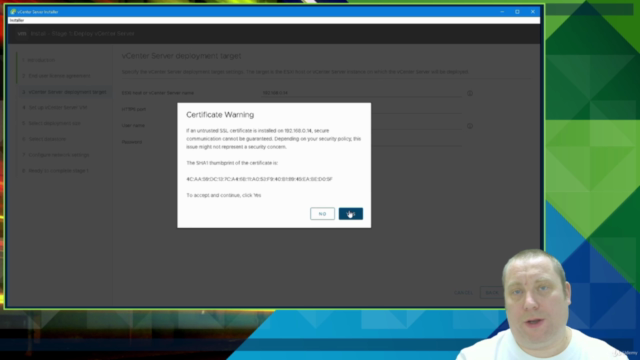
Task: Click the HTTPS port label
Action: pyautogui.click(x=133, y=109)
